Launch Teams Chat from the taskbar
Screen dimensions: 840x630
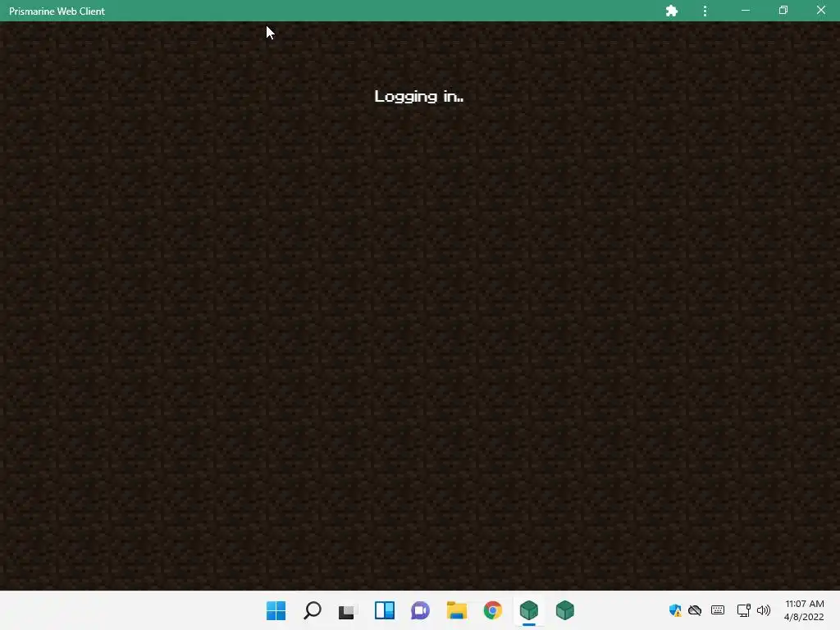421,610
